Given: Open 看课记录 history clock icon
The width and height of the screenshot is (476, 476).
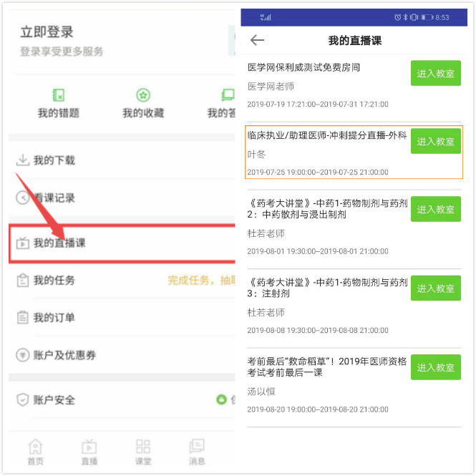Looking at the screenshot, I should pyautogui.click(x=22, y=198).
